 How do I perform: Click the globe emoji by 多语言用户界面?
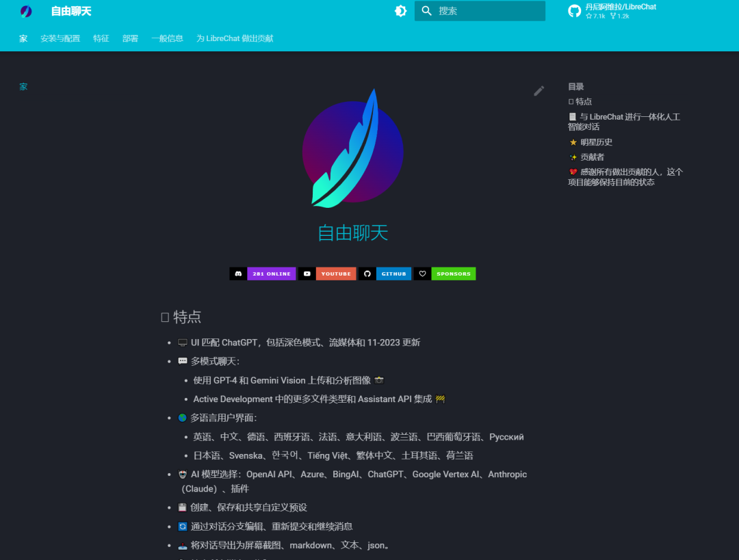[183, 418]
